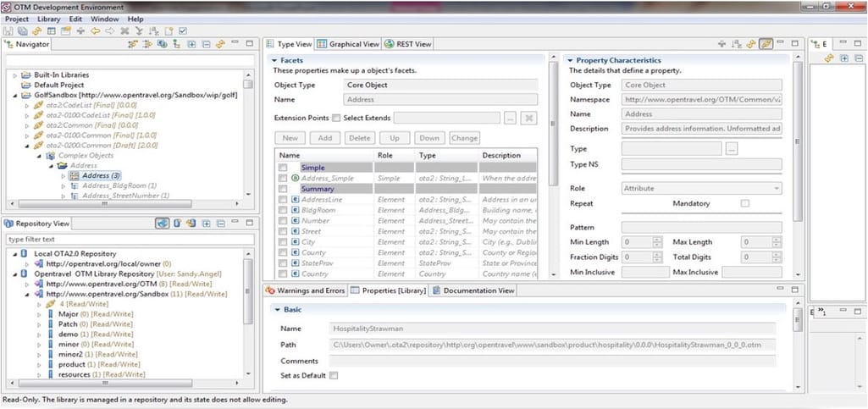
Task: Click the highlighted sync icon in Repository View
Action: [163, 224]
